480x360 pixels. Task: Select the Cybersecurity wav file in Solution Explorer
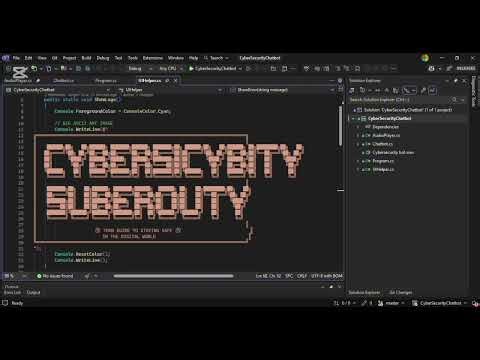coord(393,152)
